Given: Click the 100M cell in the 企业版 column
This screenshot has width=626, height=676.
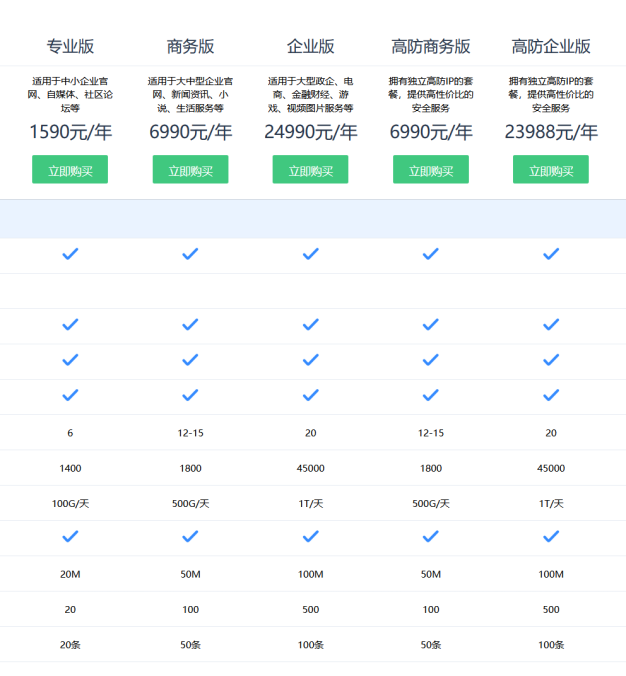Looking at the screenshot, I should (x=310, y=574).
